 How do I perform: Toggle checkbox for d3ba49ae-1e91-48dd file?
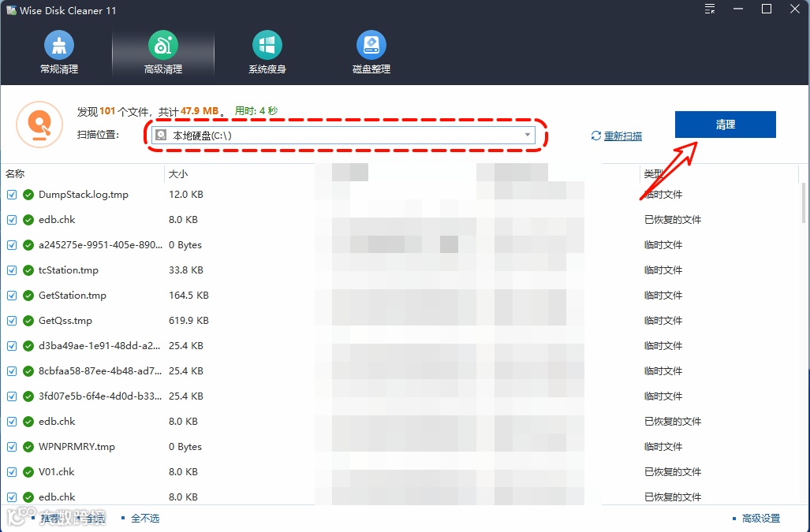point(12,346)
